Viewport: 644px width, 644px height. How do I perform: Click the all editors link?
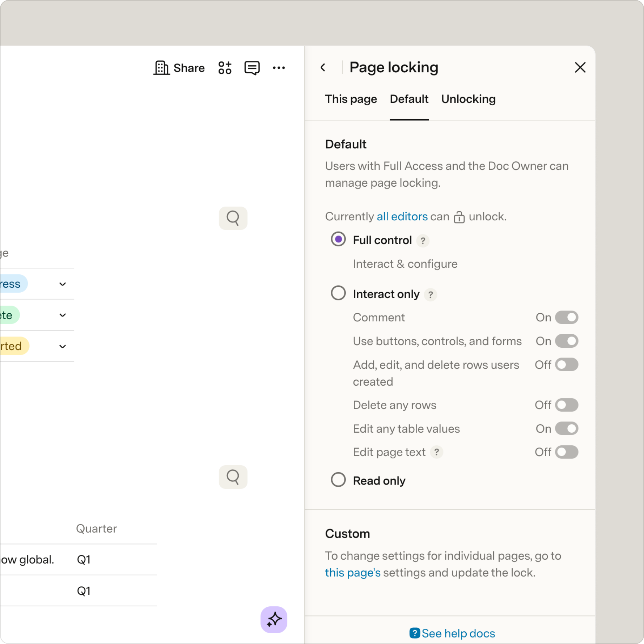click(x=402, y=216)
